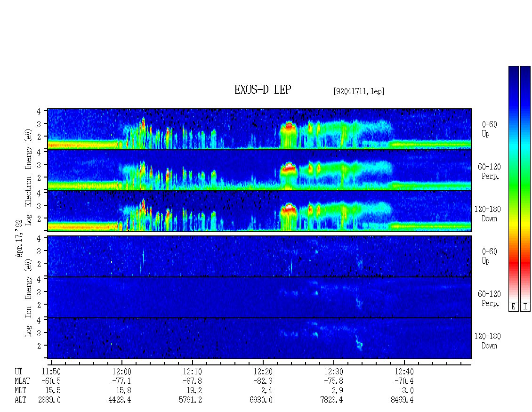The height and width of the screenshot is (412, 532).
Task: Select the MLT value 19.2
Action: [x=194, y=391]
